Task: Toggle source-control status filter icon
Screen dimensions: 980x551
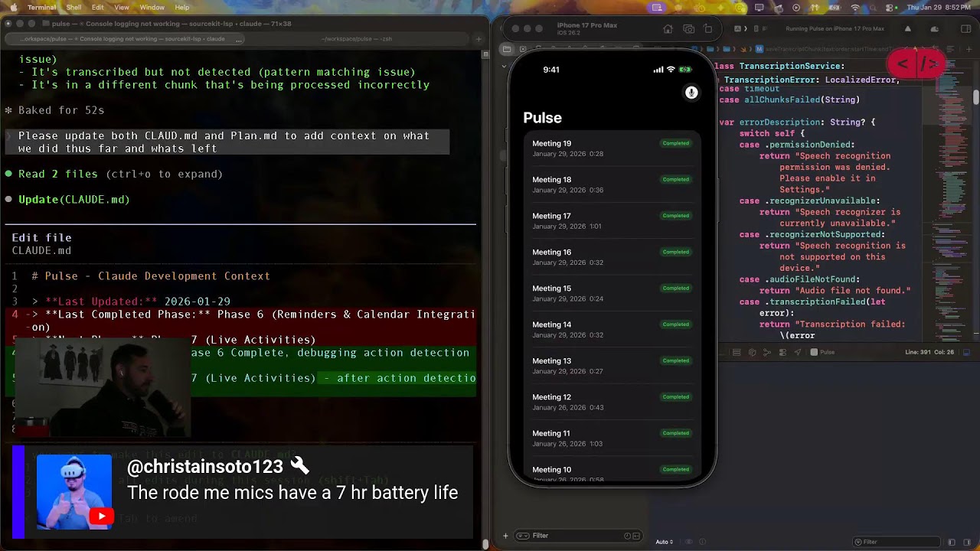Action: (636, 536)
